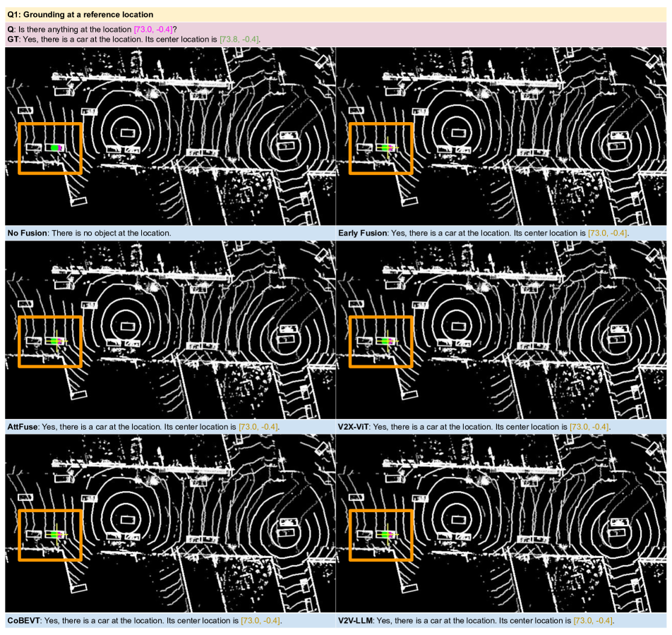Click the yellow coordinate in the CoBEVT caption
The width and height of the screenshot is (672, 635).
coord(260,620)
